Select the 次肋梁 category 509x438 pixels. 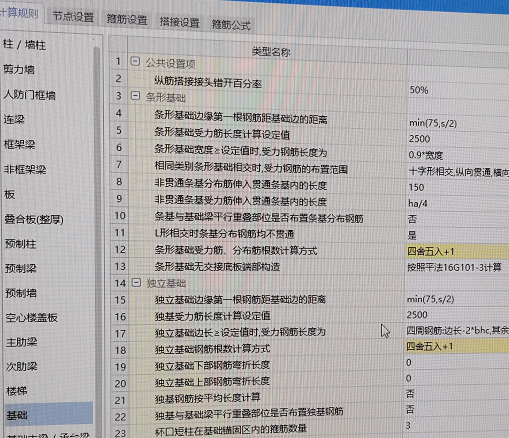[22, 367]
